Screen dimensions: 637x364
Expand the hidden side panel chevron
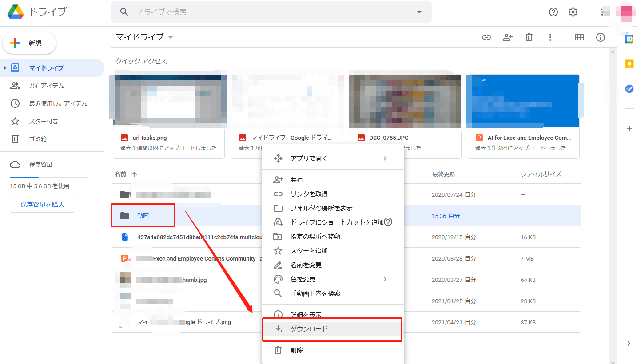(629, 344)
